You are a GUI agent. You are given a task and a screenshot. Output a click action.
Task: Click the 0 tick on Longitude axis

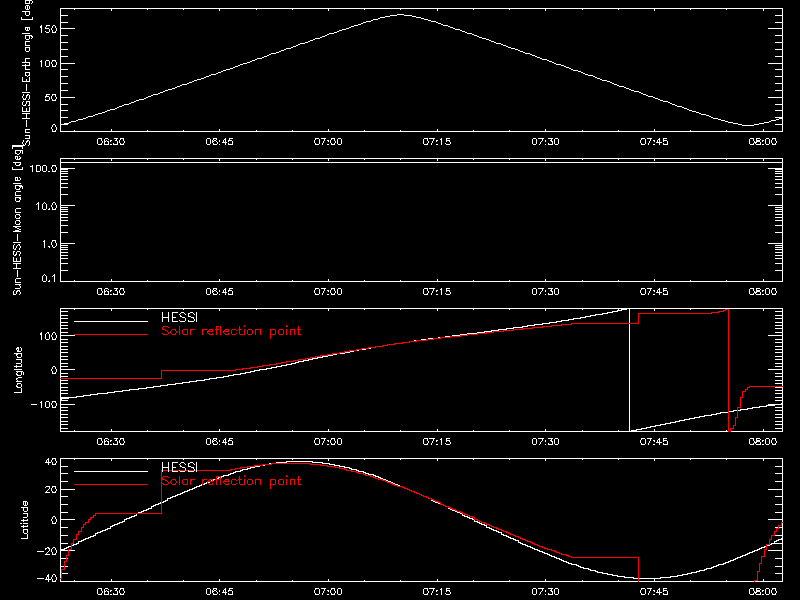click(x=54, y=370)
